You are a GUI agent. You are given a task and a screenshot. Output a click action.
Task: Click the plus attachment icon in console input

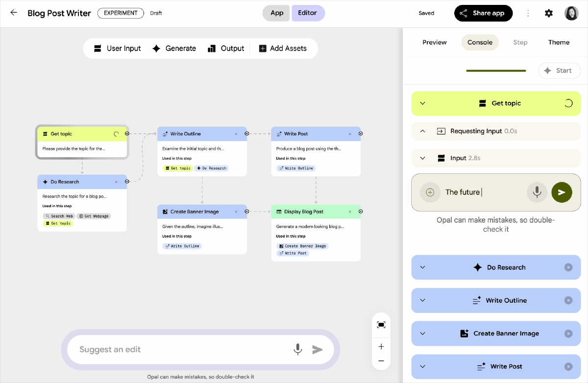[430, 192]
